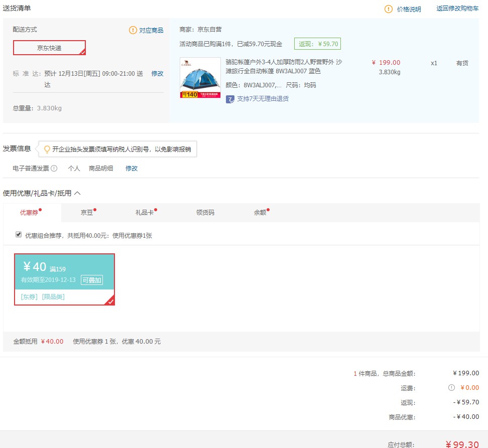This screenshot has height=448, width=488.
Task: Select the 余额 tab
Action: 260,213
